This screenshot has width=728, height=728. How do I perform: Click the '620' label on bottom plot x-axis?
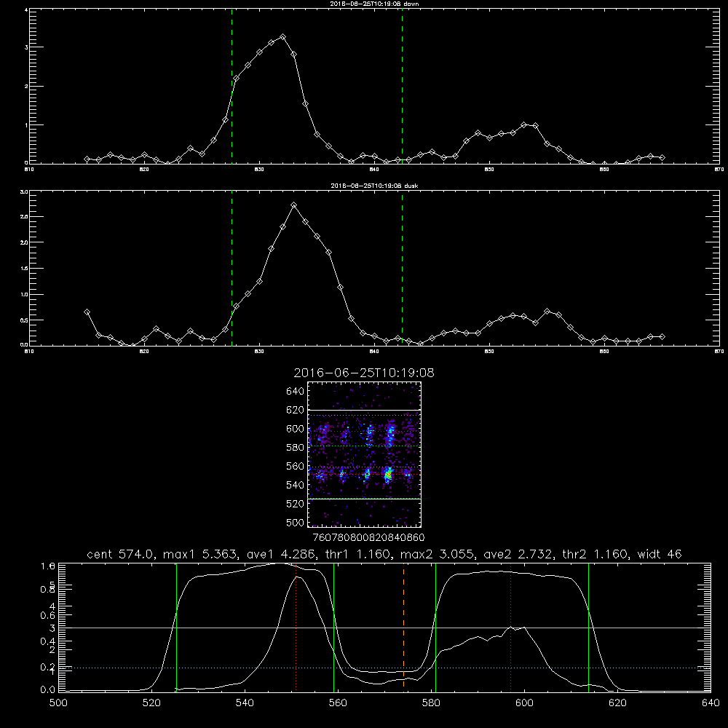[x=617, y=703]
